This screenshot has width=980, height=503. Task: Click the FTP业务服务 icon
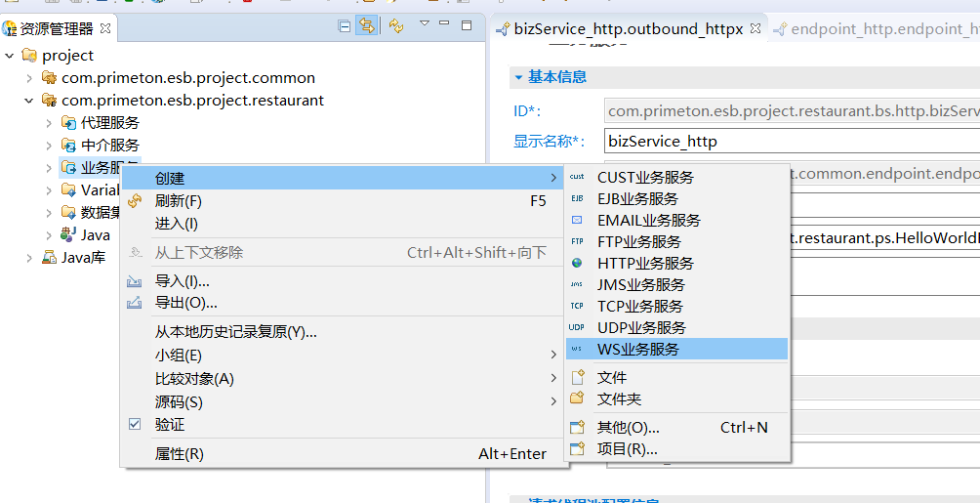[x=577, y=241]
